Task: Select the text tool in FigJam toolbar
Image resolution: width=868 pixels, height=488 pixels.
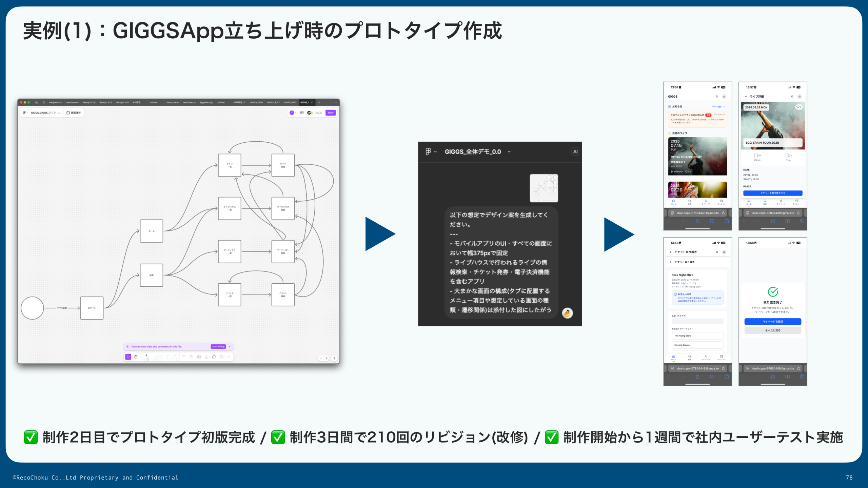Action: (x=184, y=357)
